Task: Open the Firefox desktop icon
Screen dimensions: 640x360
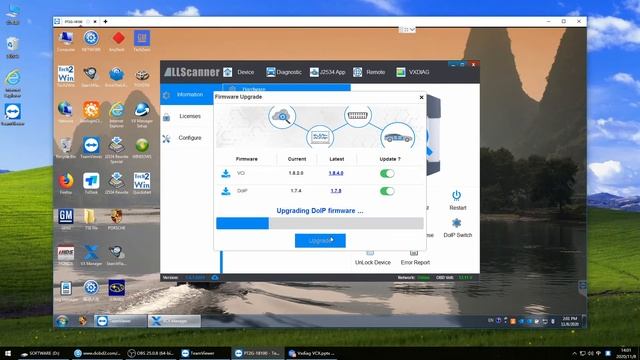Action: [66, 183]
